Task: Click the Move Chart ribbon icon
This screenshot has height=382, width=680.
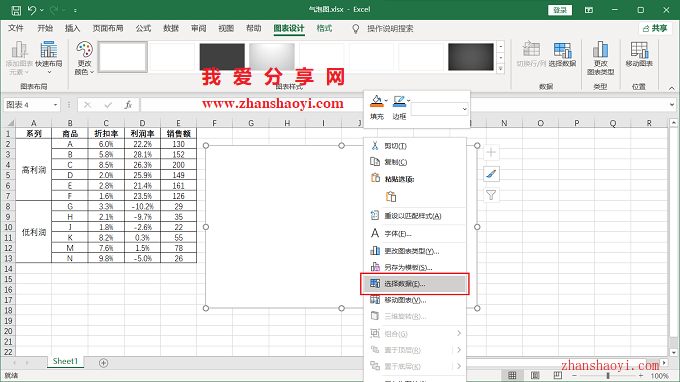Action: (639, 55)
